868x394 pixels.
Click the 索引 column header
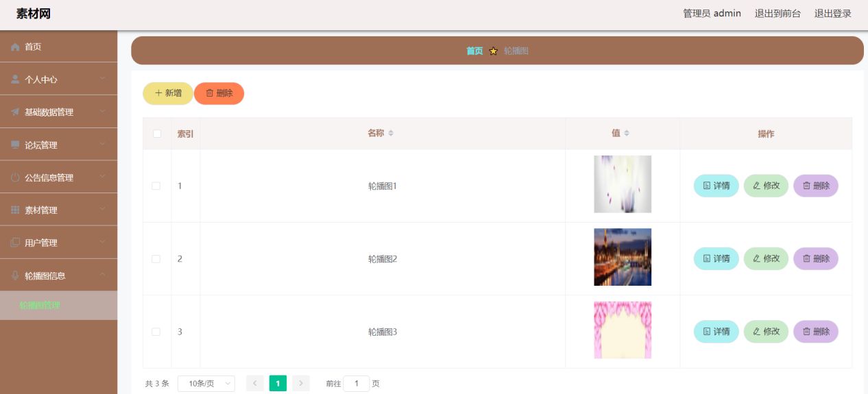coord(185,134)
